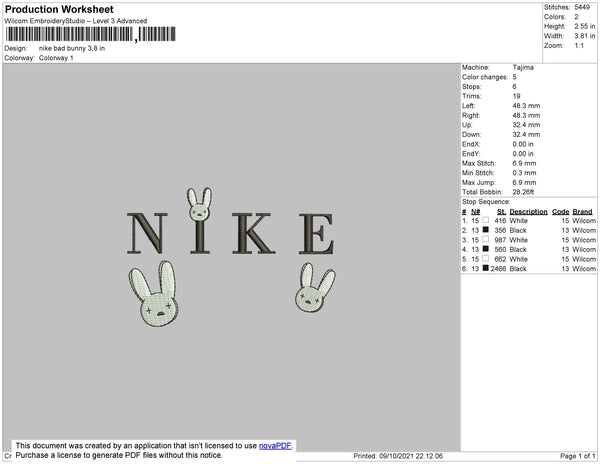Viewport: 600px width, 464px height.
Task: Click the white swatch in stop row 5
Action: click(x=486, y=259)
